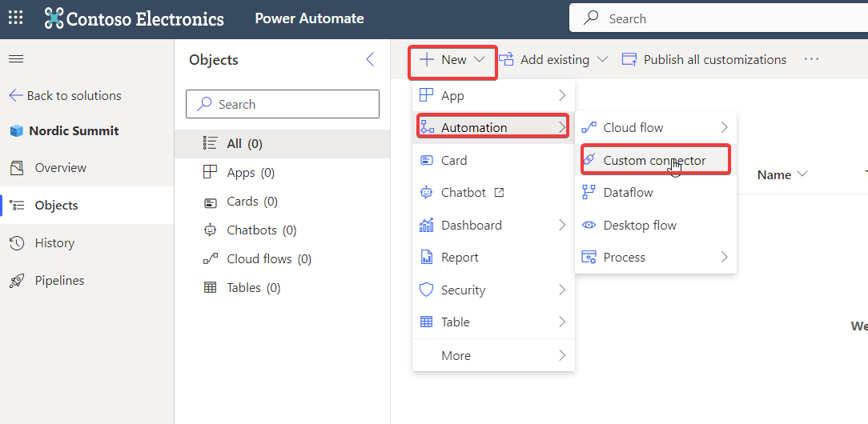Click the Dashboard chart icon
This screenshot has height=424, width=868.
(x=427, y=226)
